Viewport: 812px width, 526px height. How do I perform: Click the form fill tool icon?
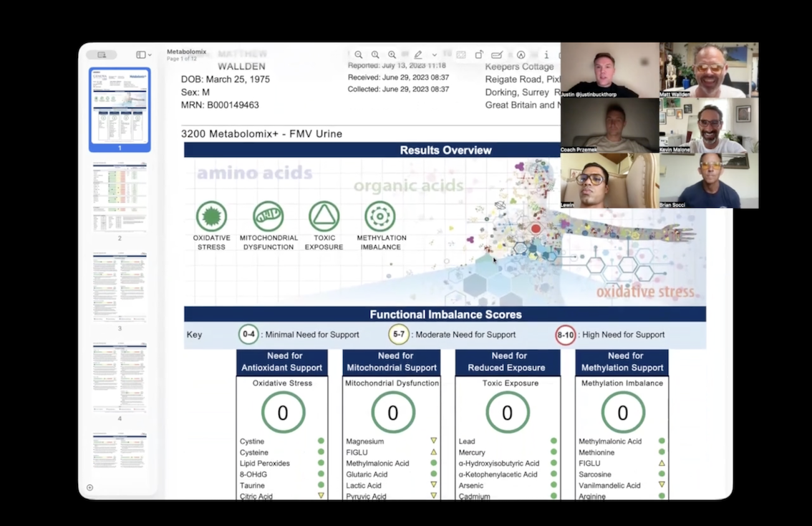497,54
